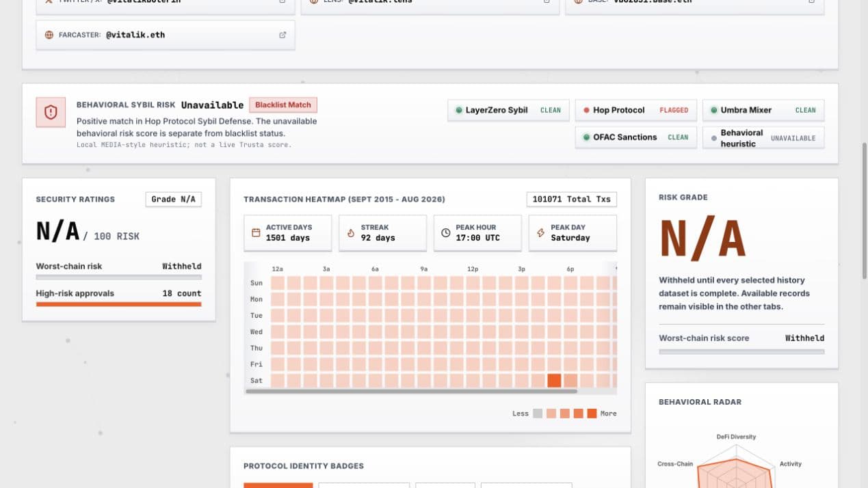Click 'Wed' row label in heatmap

257,331
